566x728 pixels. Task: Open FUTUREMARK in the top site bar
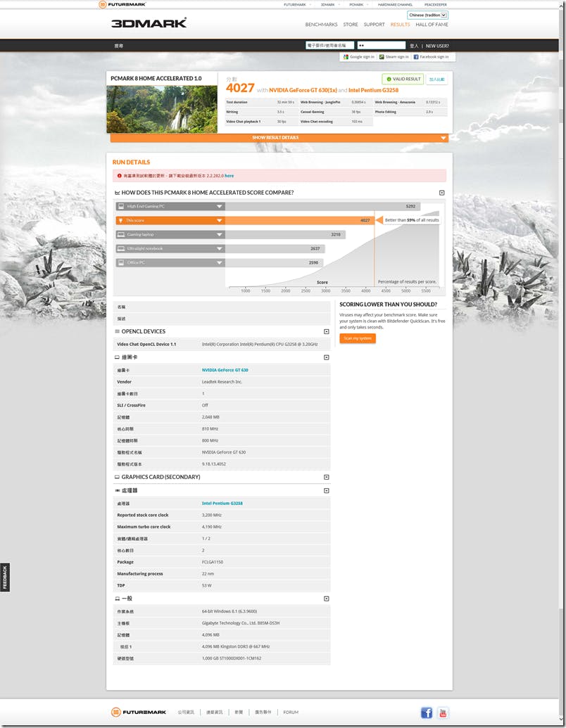point(295,5)
